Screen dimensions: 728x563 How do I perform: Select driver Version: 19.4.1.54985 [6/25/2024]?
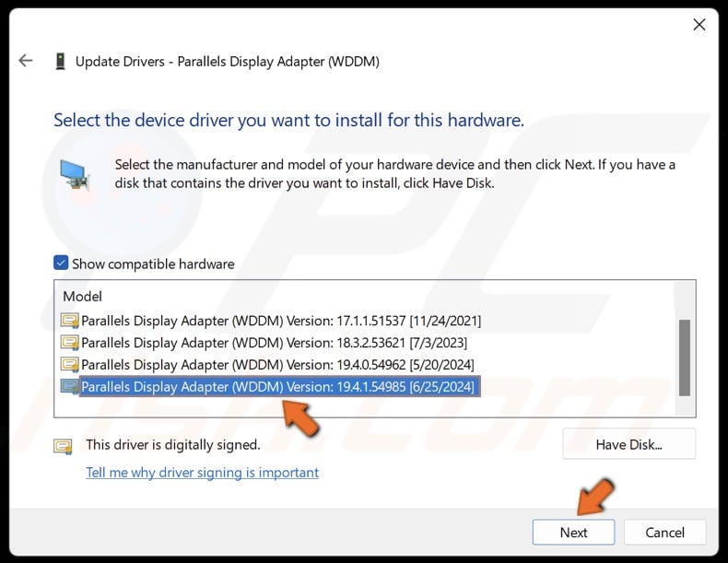click(280, 387)
